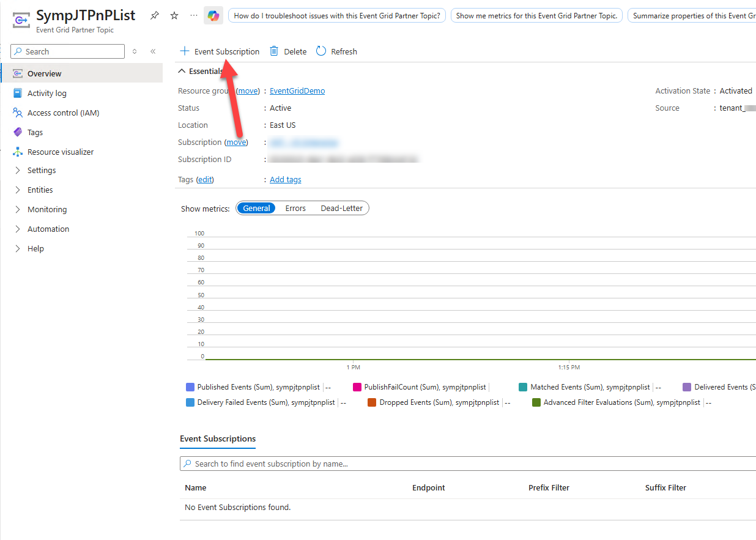Refresh the partner topic page

tap(336, 51)
